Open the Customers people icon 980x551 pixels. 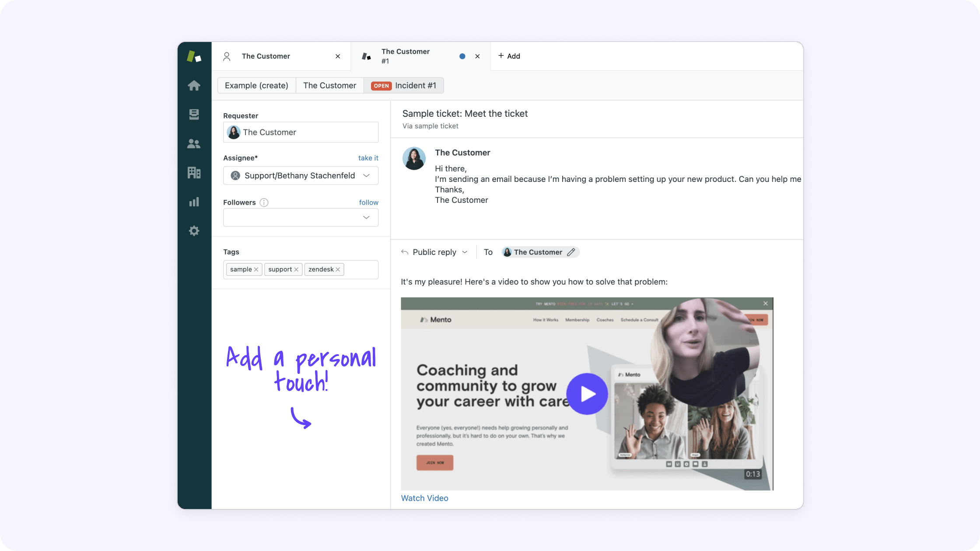click(194, 143)
